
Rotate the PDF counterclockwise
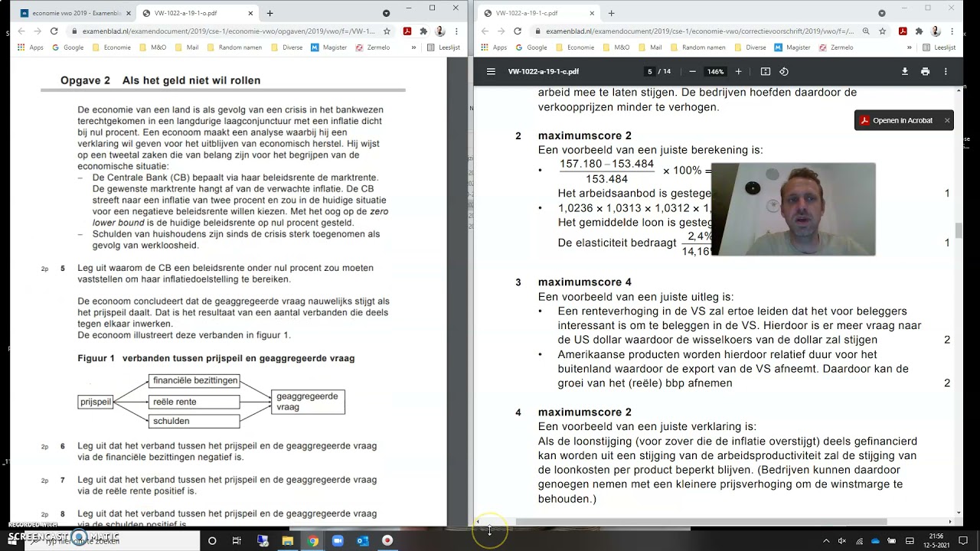pos(784,71)
